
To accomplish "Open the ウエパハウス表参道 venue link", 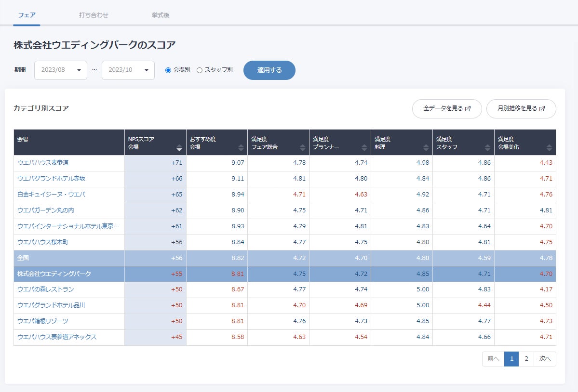I will [43, 163].
